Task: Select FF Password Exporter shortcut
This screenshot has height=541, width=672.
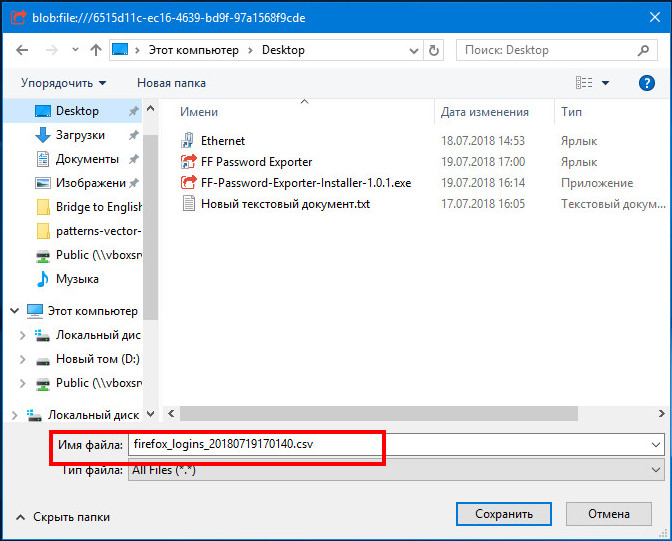Action: 255,162
